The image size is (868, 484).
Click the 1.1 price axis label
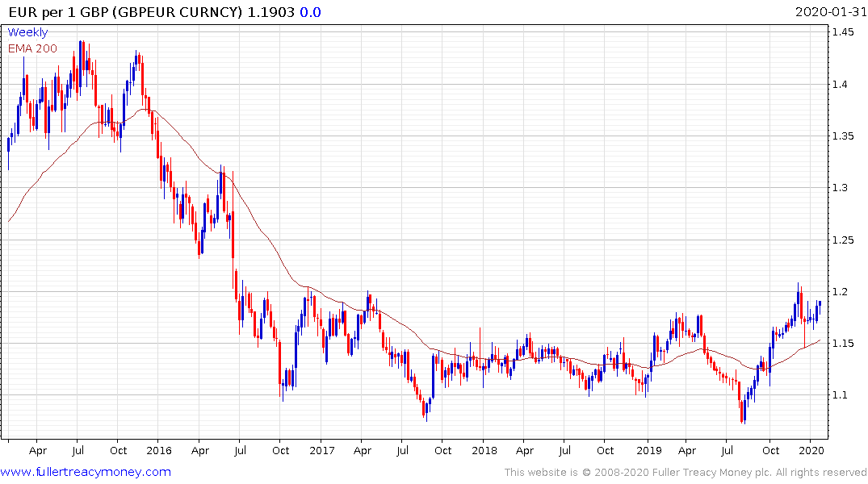click(x=840, y=395)
